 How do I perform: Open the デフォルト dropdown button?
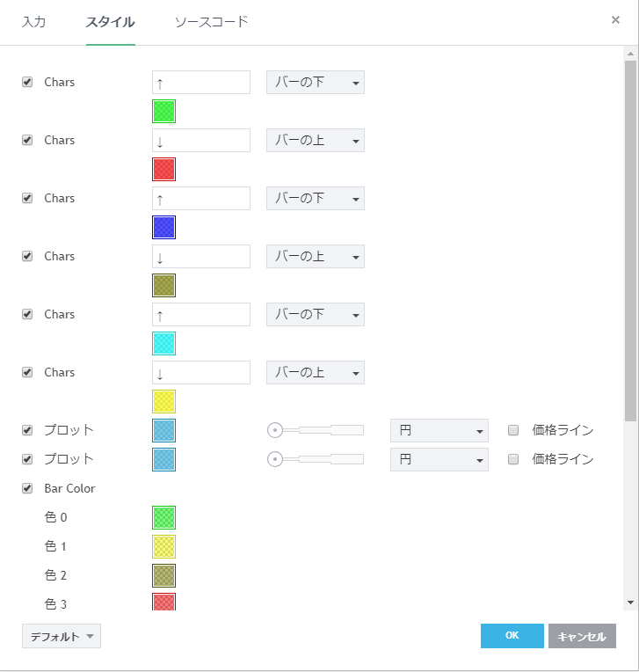point(62,636)
